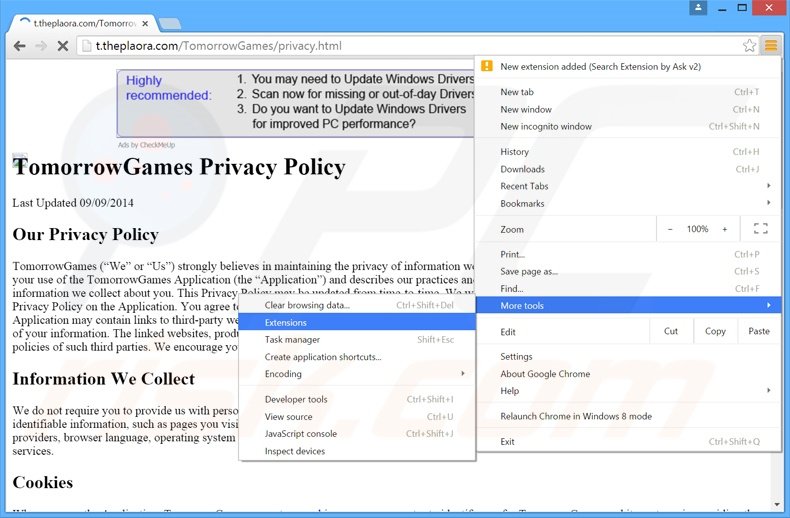The height and width of the screenshot is (518, 790).
Task: Select Inspect devices
Action: [x=357, y=451]
